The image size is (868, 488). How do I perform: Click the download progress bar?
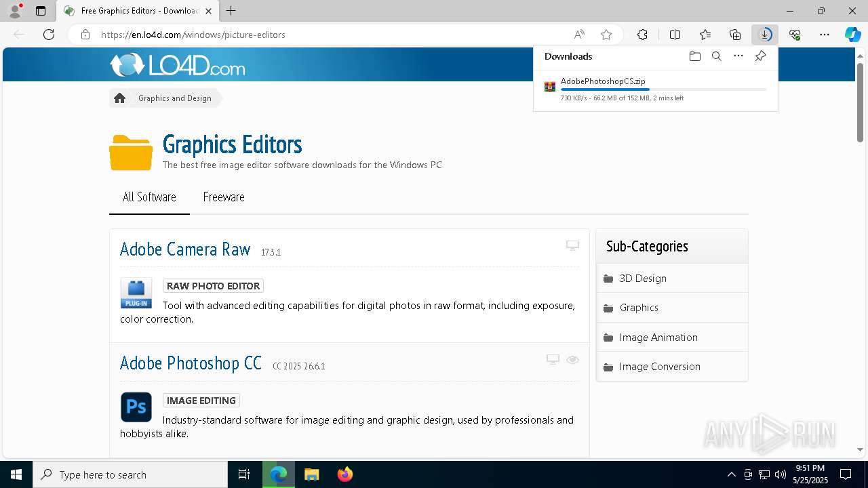click(664, 89)
